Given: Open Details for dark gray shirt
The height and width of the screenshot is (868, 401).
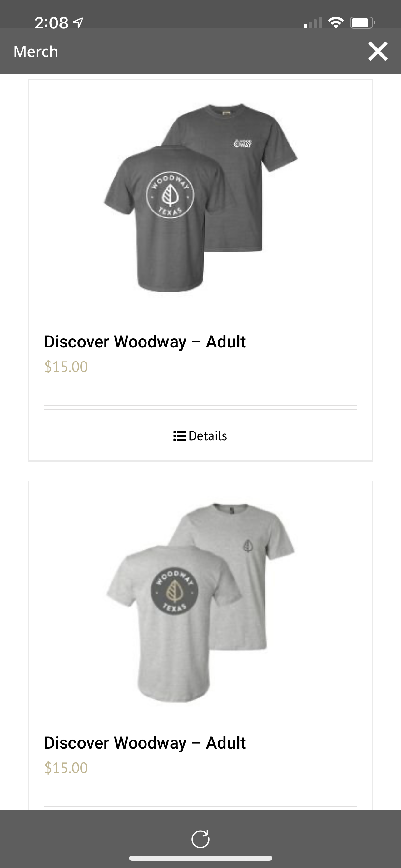Looking at the screenshot, I should click(x=200, y=436).
